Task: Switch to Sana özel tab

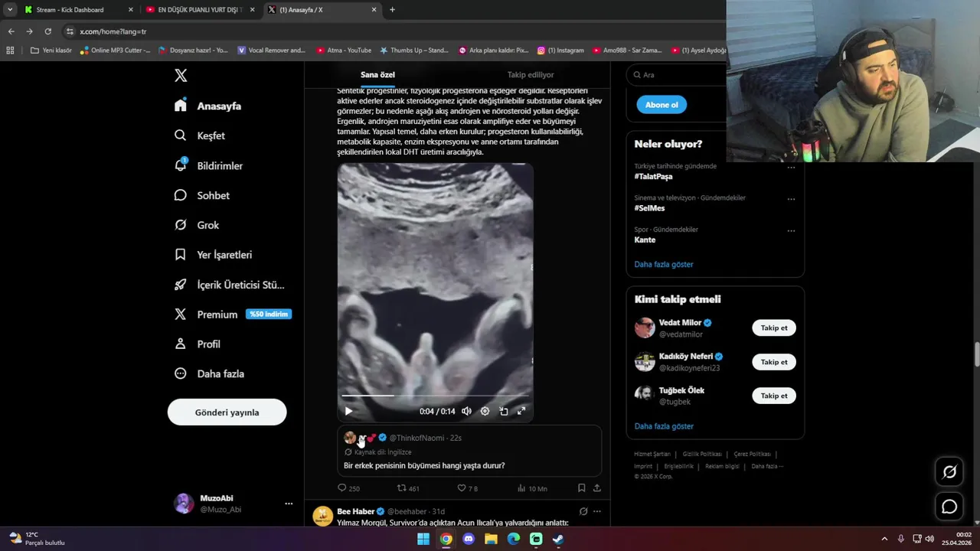Action: [x=377, y=75]
